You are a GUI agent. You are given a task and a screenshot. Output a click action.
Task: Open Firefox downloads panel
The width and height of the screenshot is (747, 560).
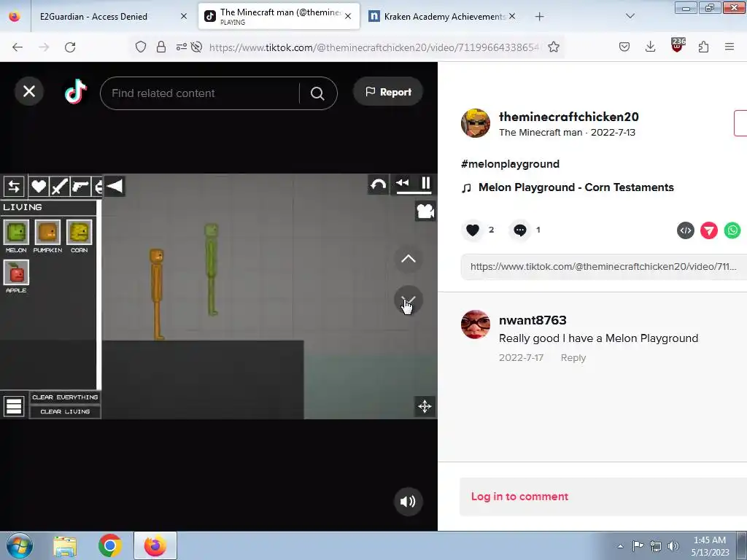point(650,47)
